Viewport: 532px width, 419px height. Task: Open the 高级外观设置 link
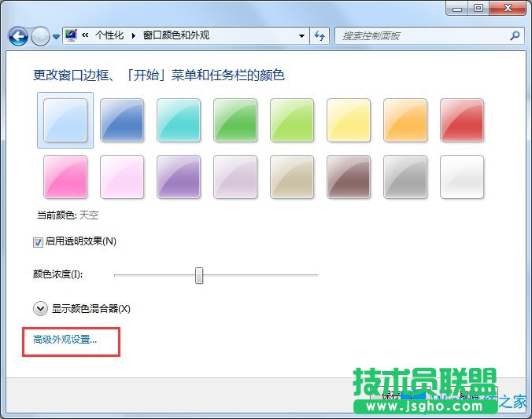pyautogui.click(x=65, y=340)
